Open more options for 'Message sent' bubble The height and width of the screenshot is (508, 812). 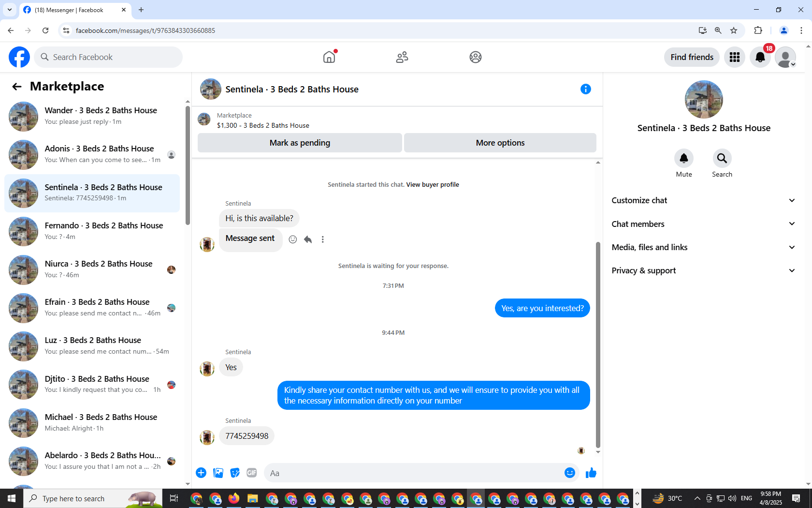(x=323, y=239)
